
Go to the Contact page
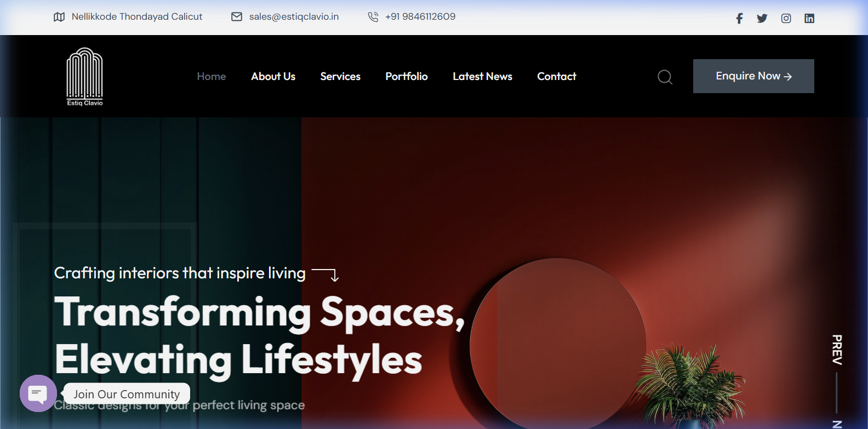[x=556, y=77]
